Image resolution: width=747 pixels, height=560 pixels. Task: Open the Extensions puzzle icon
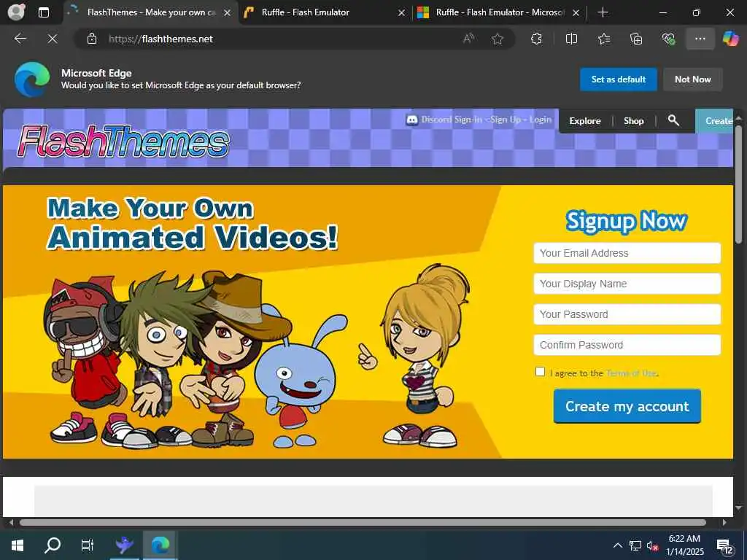coord(536,39)
